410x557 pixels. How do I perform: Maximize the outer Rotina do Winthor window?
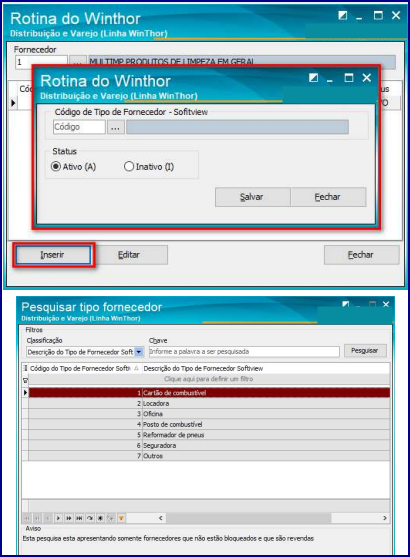pos(378,15)
